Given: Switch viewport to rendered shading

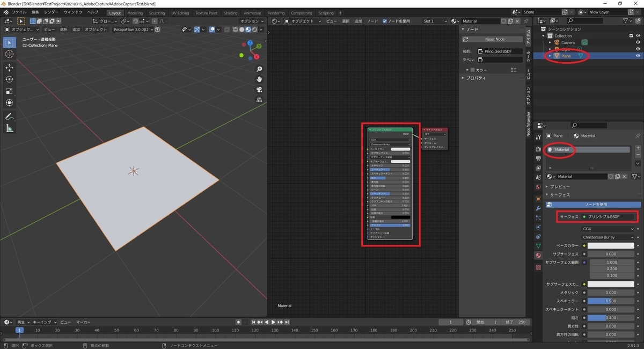Looking at the screenshot, I should coord(253,30).
